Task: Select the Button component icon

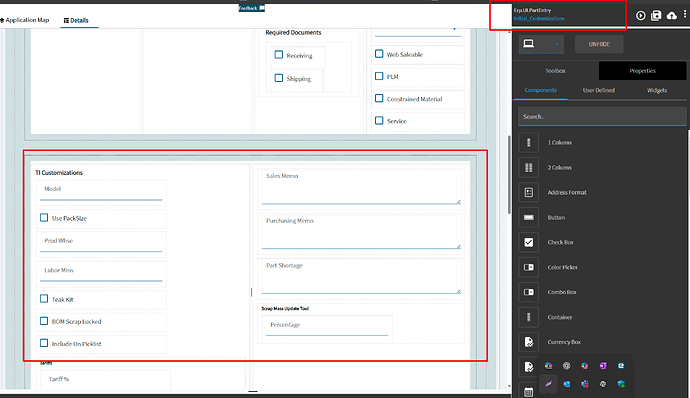Action: [x=529, y=217]
